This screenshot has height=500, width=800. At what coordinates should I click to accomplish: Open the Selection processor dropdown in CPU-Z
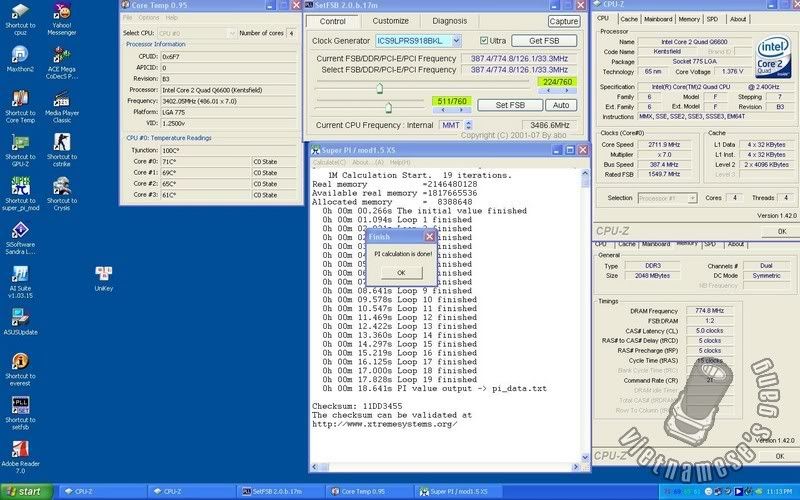pos(692,198)
